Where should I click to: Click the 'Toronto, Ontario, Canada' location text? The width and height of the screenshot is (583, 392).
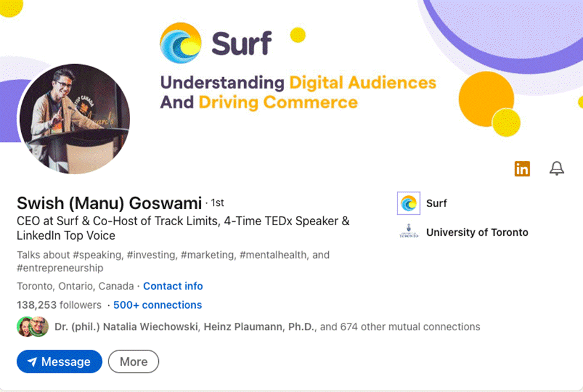click(75, 286)
